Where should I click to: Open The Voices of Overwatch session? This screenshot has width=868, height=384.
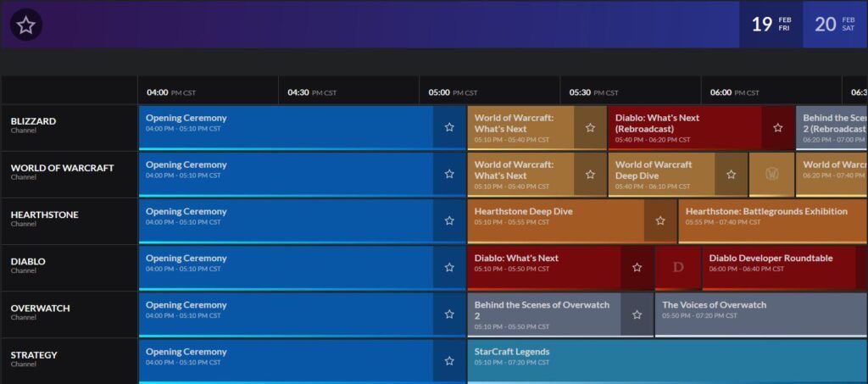(x=761, y=314)
